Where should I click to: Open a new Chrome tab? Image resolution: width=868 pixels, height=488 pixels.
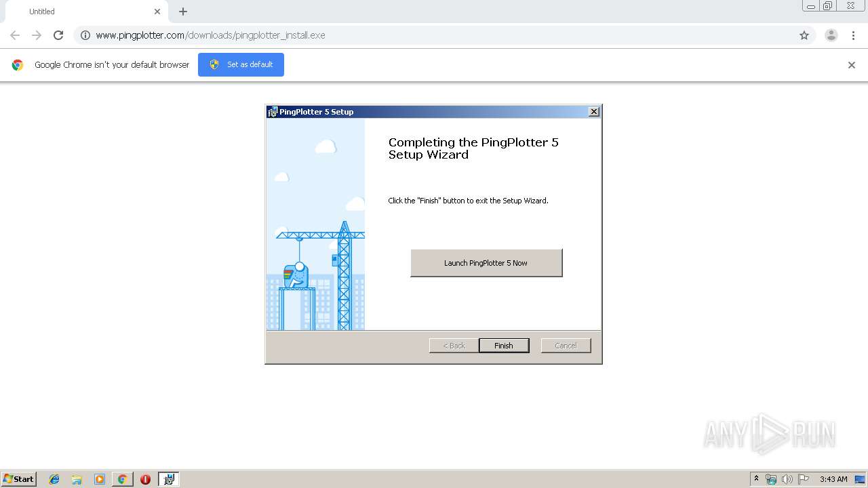click(x=183, y=12)
